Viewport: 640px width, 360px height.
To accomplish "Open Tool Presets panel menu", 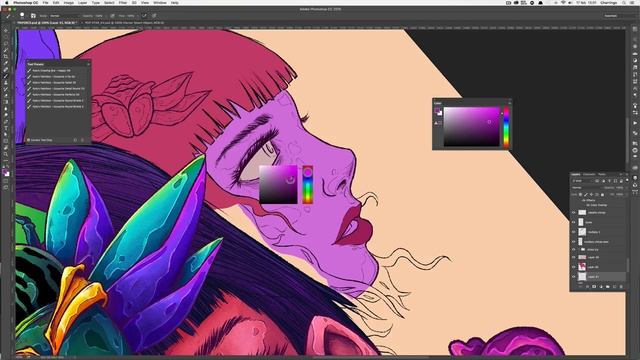I will click(x=88, y=64).
